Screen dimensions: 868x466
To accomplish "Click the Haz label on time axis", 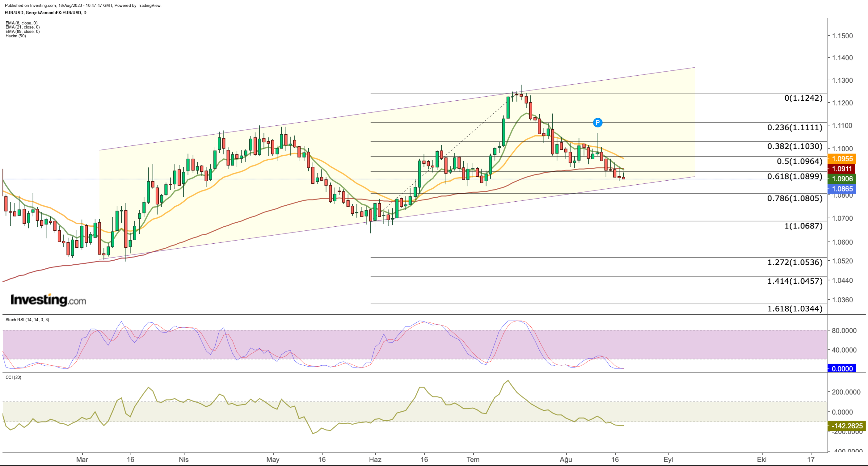I will (375, 460).
